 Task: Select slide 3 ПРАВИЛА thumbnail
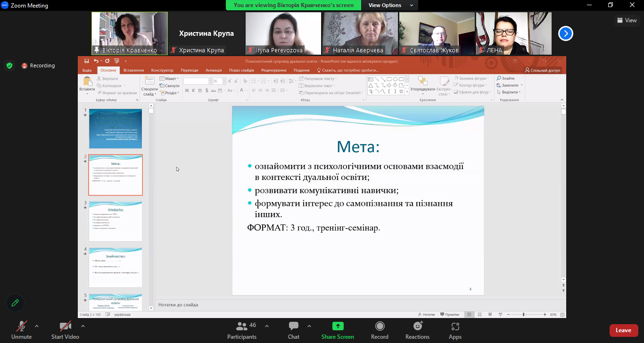click(115, 221)
